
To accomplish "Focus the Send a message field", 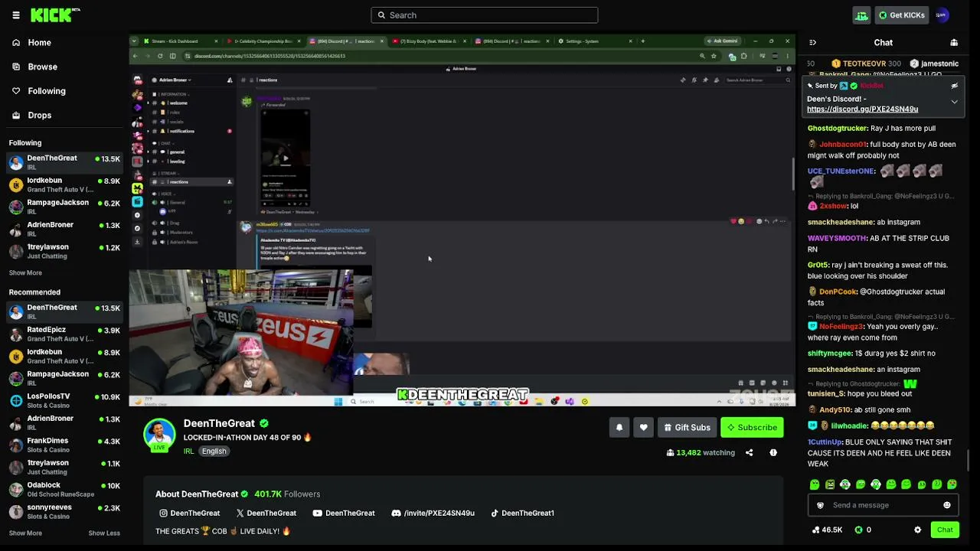I will [x=883, y=505].
